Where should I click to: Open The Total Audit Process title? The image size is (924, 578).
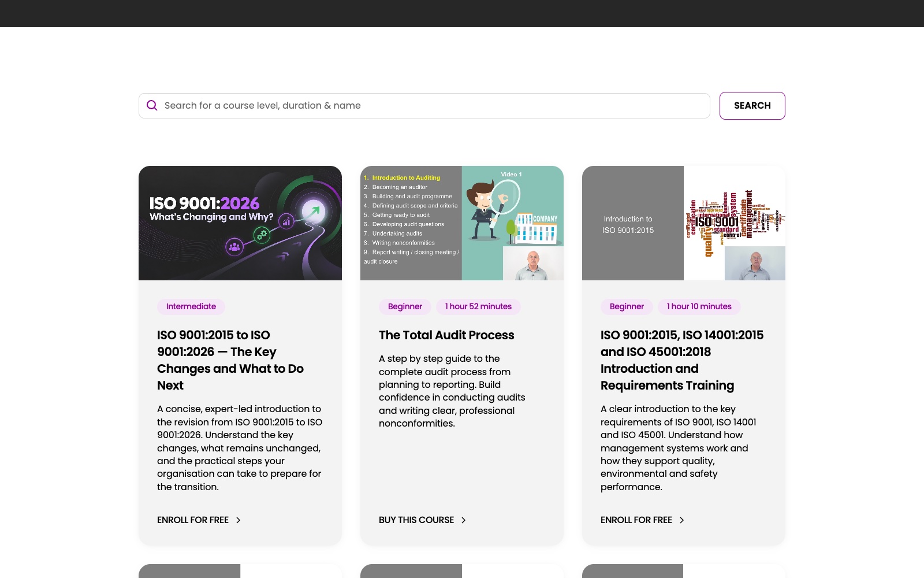click(x=446, y=335)
